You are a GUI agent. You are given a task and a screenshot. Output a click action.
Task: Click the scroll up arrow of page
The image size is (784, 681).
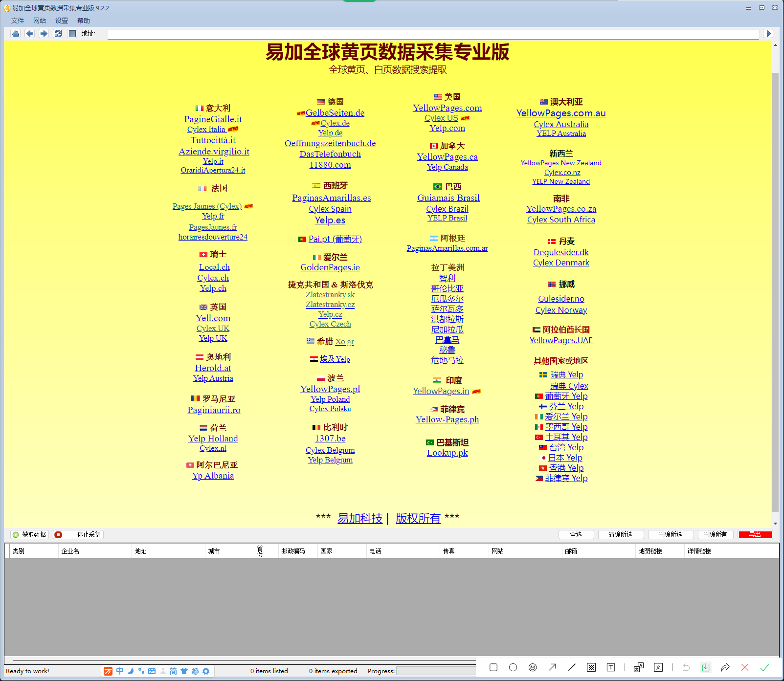pos(775,45)
